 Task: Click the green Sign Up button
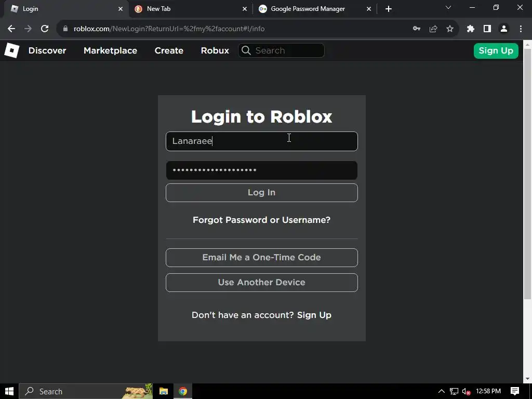tap(496, 51)
